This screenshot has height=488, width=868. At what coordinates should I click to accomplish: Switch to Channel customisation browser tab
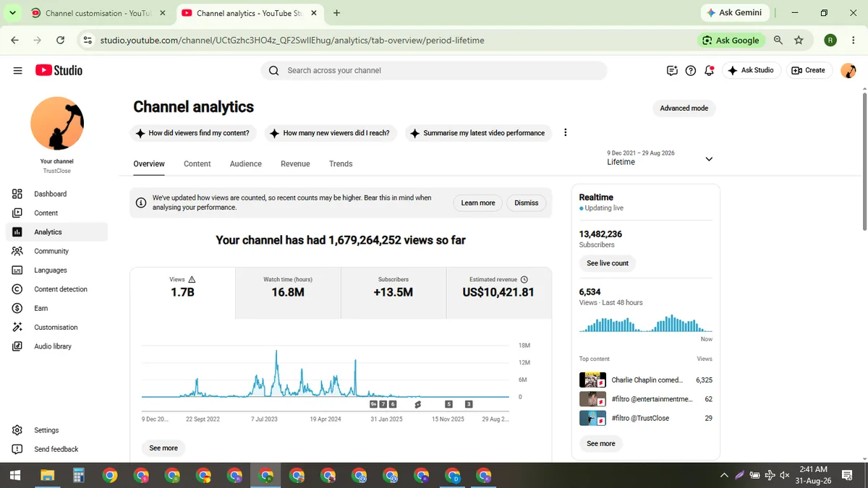coord(98,13)
